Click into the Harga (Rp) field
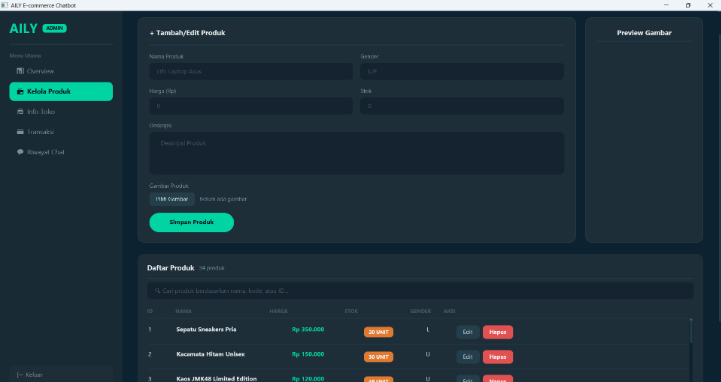This screenshot has width=721, height=382. pos(251,106)
